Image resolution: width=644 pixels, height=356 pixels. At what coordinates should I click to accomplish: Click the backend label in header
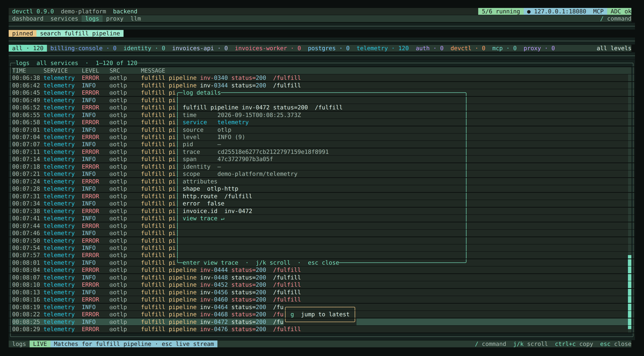125,12
